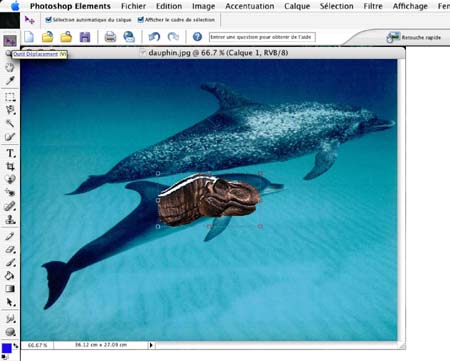
Task: Redo the undone action
Action: pos(173,37)
